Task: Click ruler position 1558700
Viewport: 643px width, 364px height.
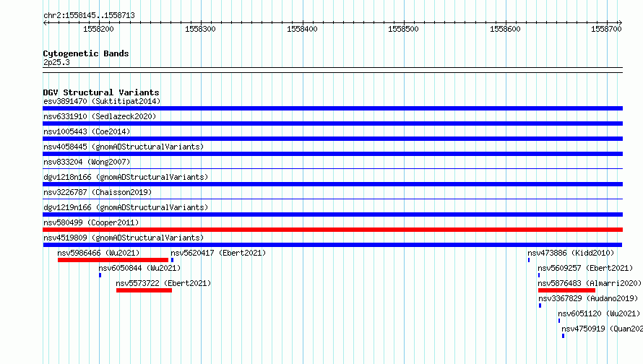Action: click(606, 29)
